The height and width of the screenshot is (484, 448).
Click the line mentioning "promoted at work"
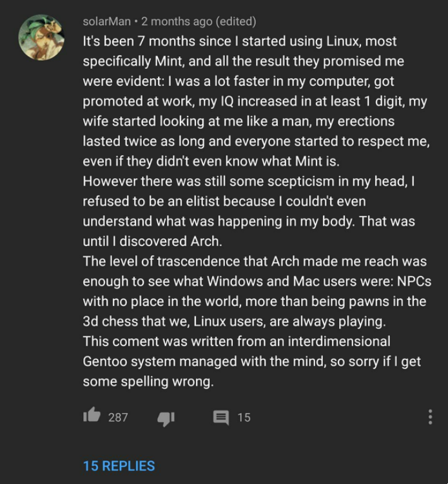coord(255,101)
